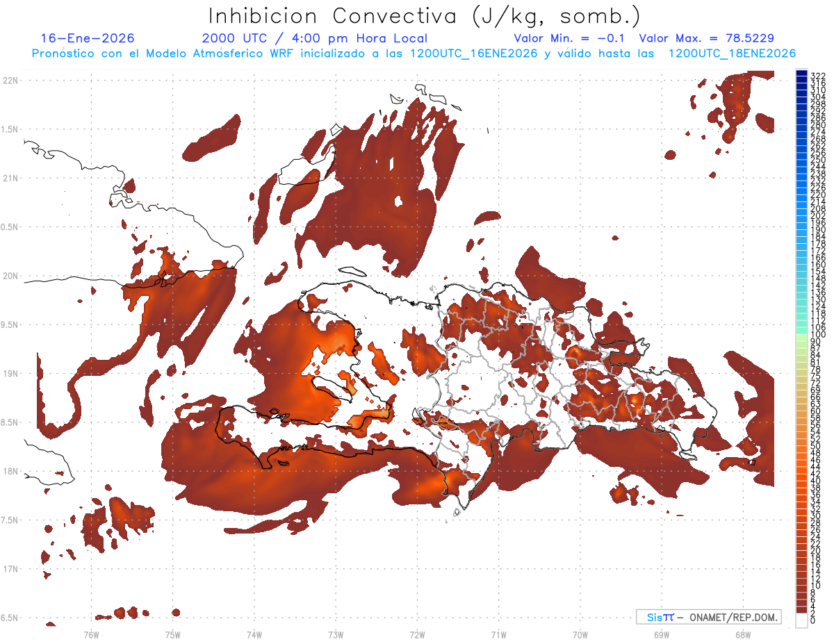Click the '74W' longitude label
The image size is (834, 644).
click(254, 634)
